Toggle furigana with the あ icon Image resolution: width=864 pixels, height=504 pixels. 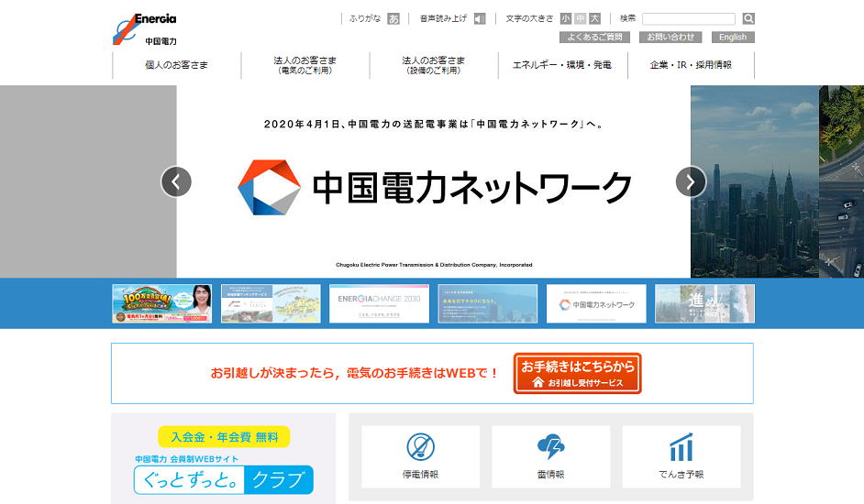[x=393, y=18]
